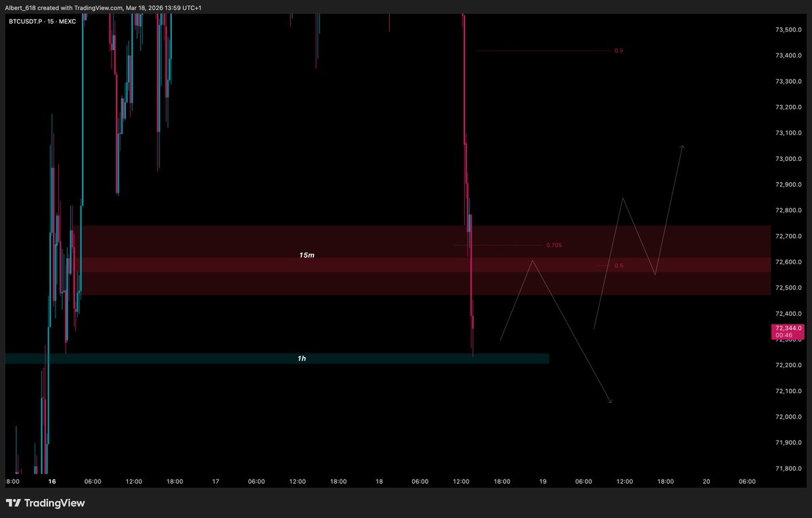The image size is (812, 518).
Task: Click the 18:00 label just before date 20
Action: [665, 481]
